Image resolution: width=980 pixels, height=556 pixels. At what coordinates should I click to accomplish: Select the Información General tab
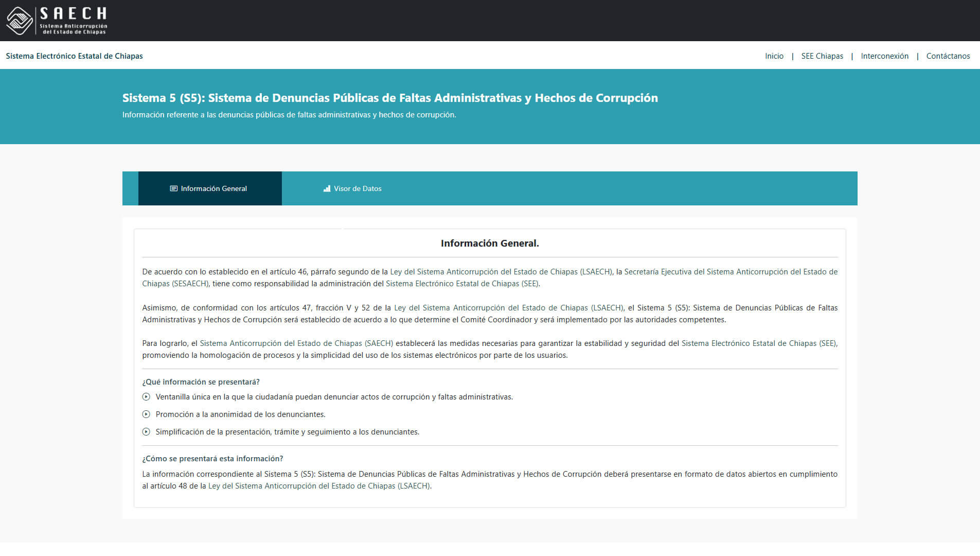[210, 188]
